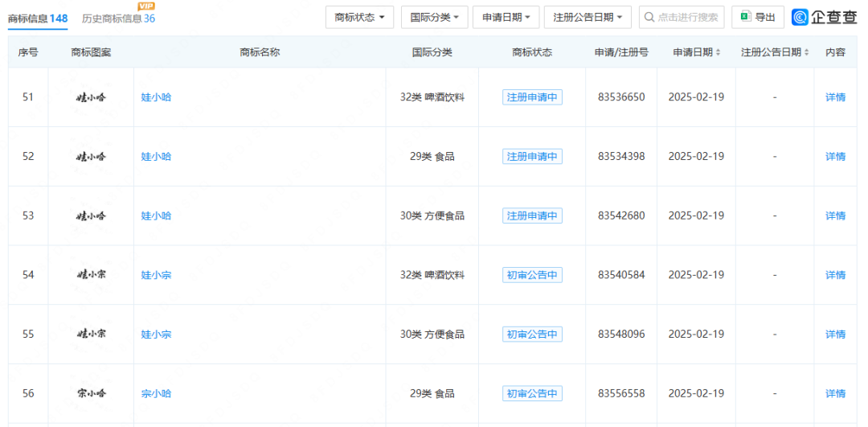Viewport: 868px width, 427px height.
Task: Sort by 注册公告日期 column arrows
Action: pos(806,52)
